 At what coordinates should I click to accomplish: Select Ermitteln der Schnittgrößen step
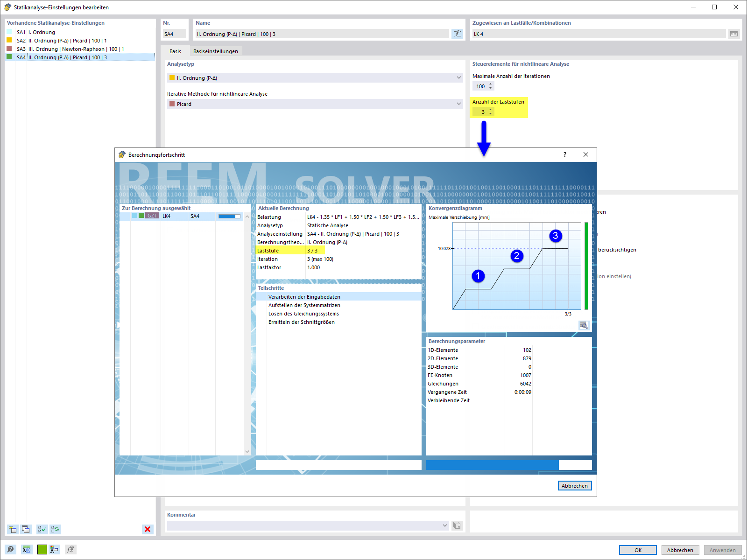[x=338, y=322]
